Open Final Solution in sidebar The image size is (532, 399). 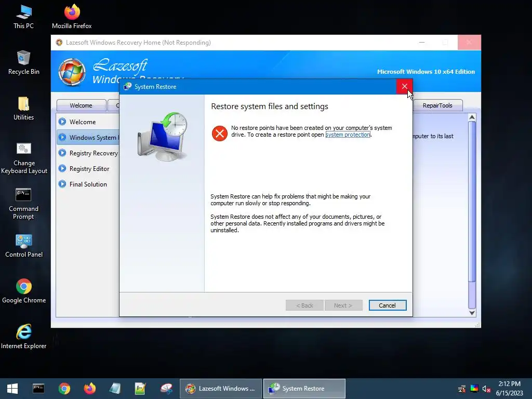coord(88,184)
